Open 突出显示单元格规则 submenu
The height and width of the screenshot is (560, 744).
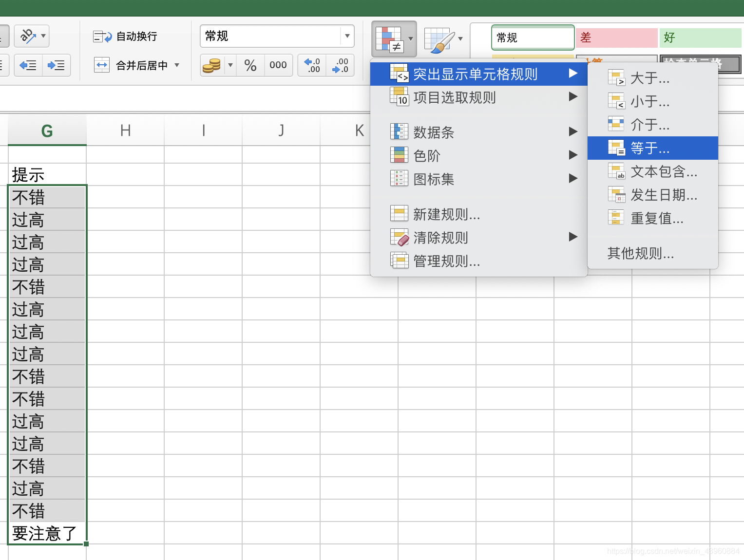coord(478,74)
